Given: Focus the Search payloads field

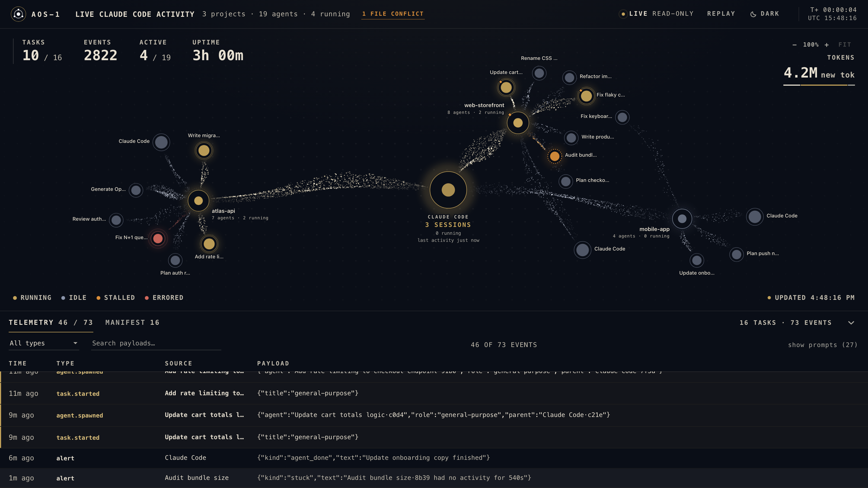Looking at the screenshot, I should click(156, 343).
